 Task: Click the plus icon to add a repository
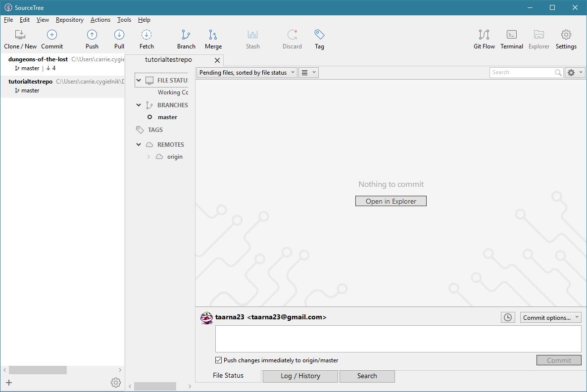(x=9, y=382)
